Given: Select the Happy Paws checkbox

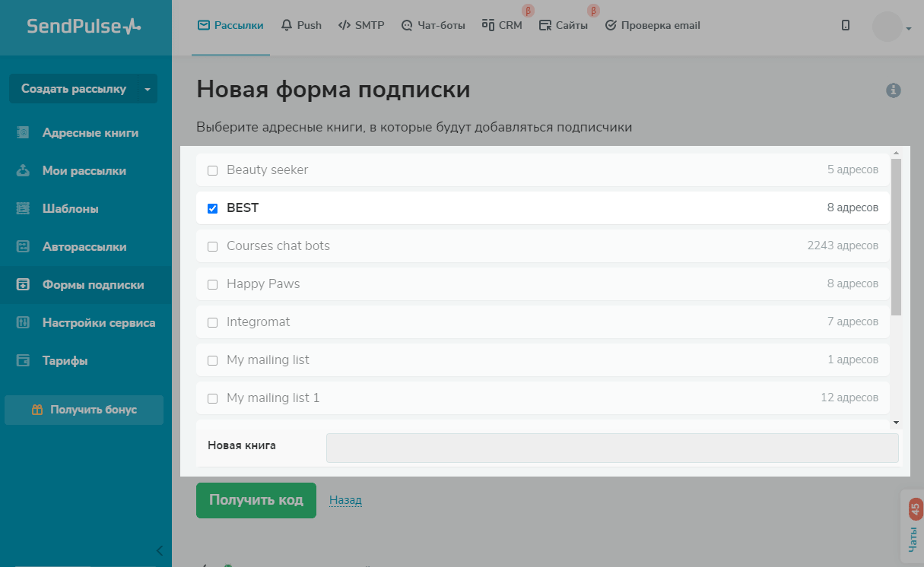Looking at the screenshot, I should 213,284.
